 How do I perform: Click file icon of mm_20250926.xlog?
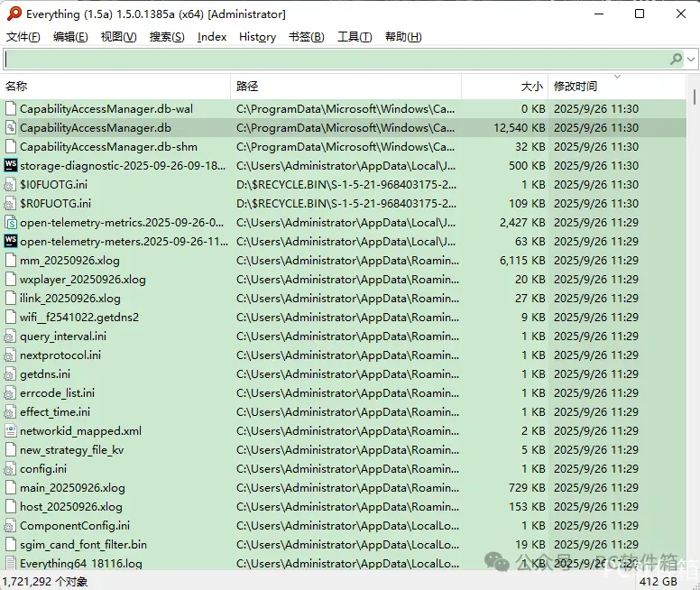[x=10, y=260]
